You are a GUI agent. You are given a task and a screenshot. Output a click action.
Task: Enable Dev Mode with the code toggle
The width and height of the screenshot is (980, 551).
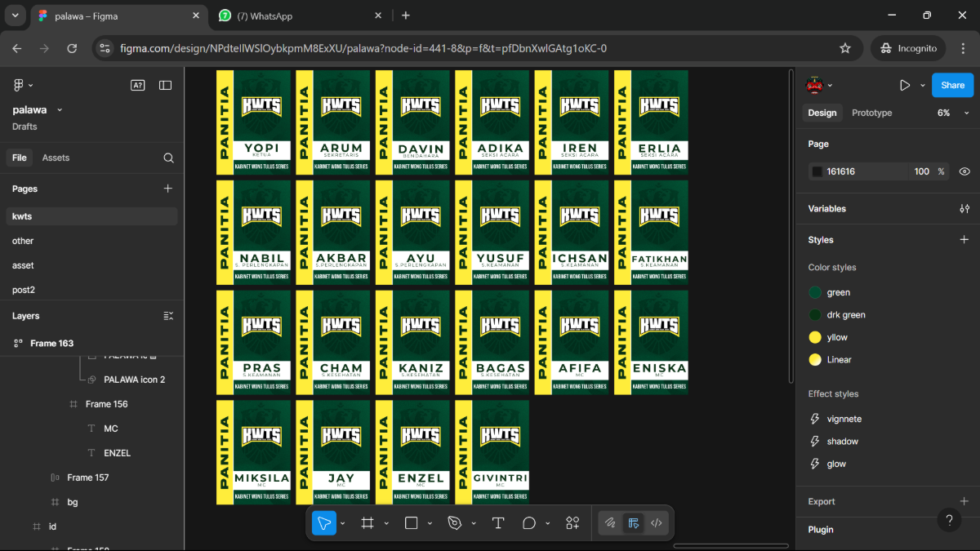(x=657, y=522)
